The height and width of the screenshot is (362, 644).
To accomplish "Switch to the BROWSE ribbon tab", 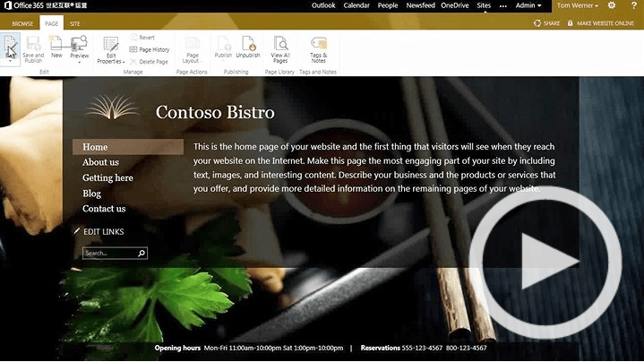I will tap(22, 23).
